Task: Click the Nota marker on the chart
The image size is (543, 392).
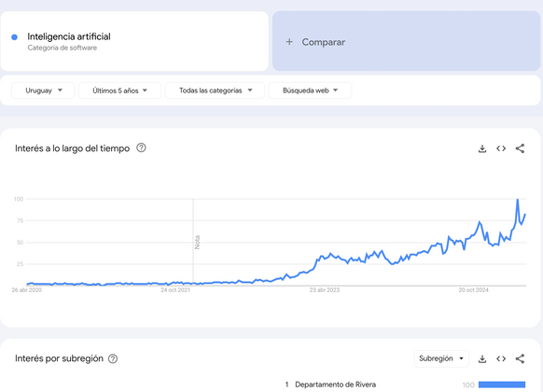Action: [x=197, y=242]
